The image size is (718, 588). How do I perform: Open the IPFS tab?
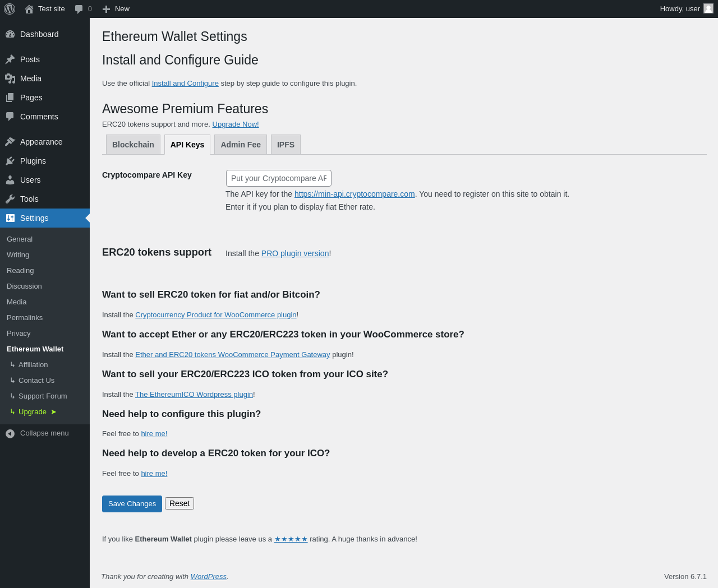[x=286, y=145]
